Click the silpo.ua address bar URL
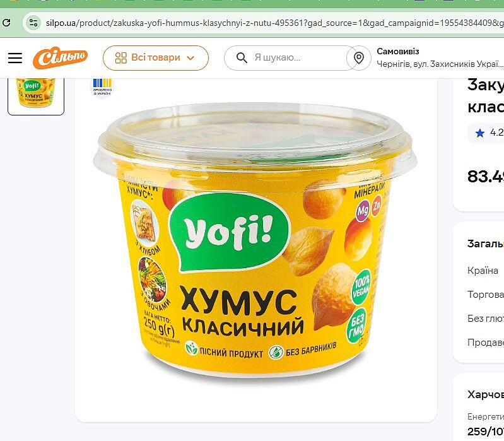504x441 pixels. pos(275,23)
